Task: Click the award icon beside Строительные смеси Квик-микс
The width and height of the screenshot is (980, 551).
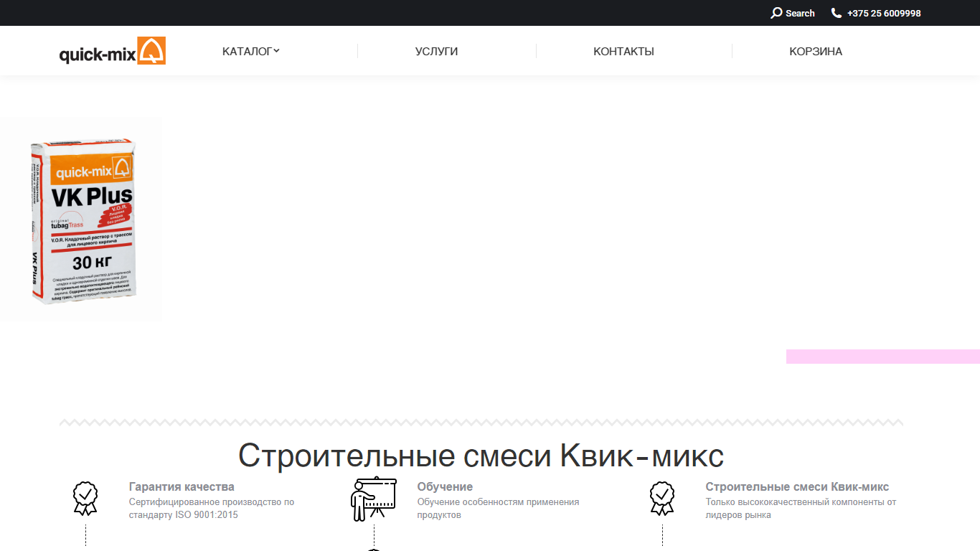Action: pyautogui.click(x=662, y=499)
